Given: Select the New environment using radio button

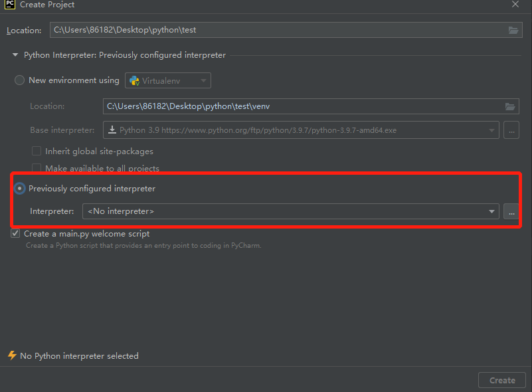Looking at the screenshot, I should [19, 80].
